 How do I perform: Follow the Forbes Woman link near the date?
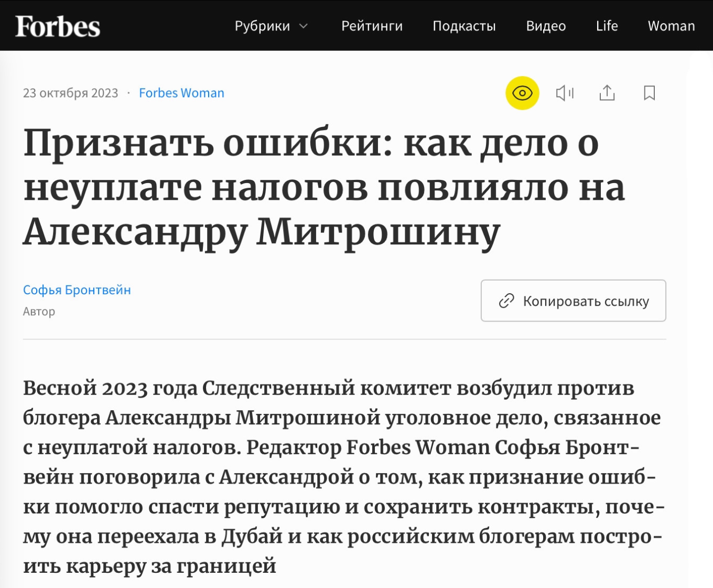[x=181, y=92]
